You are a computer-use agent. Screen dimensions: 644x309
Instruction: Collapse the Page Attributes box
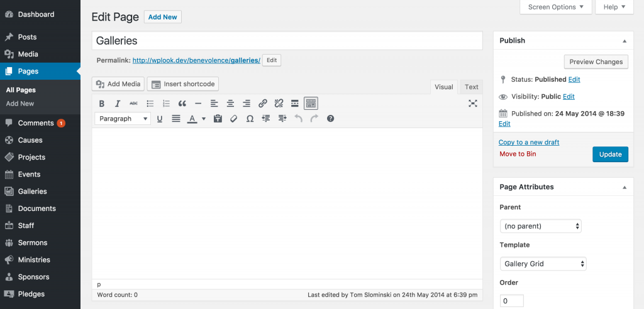coord(625,187)
